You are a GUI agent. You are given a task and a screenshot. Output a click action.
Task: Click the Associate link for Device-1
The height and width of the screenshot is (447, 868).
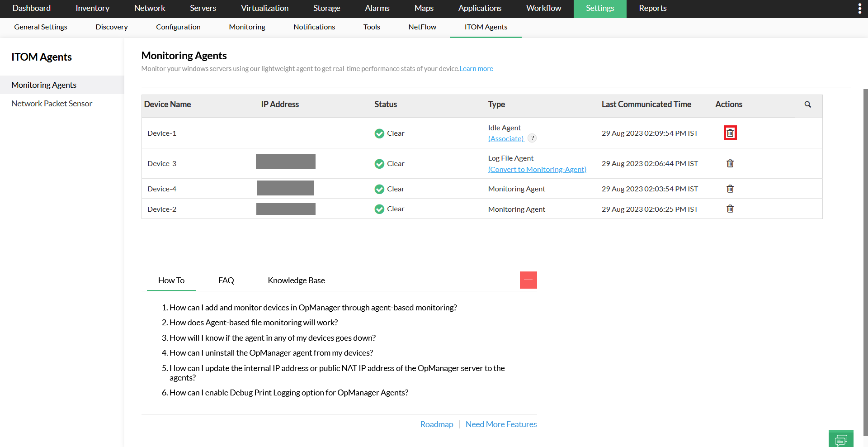(x=506, y=139)
